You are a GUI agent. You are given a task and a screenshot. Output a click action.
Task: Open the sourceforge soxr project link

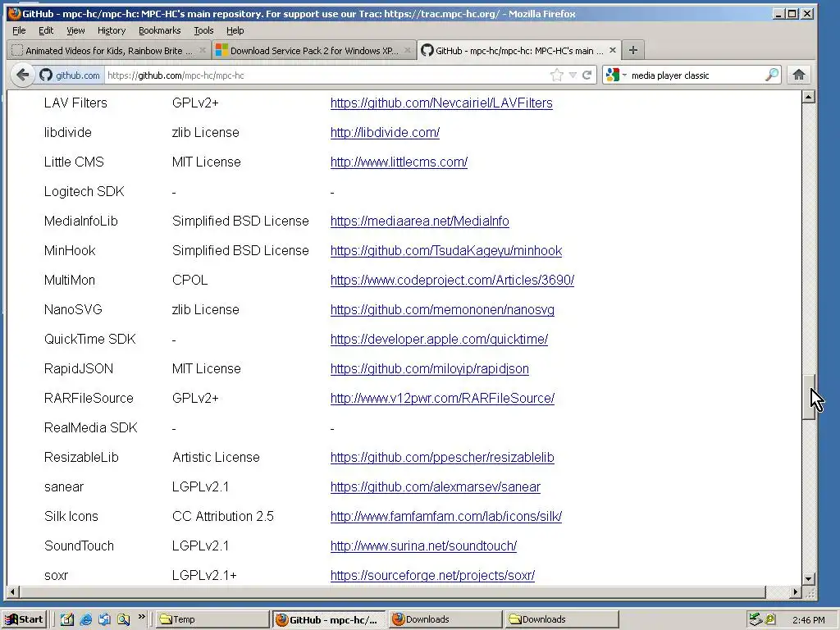(x=432, y=575)
